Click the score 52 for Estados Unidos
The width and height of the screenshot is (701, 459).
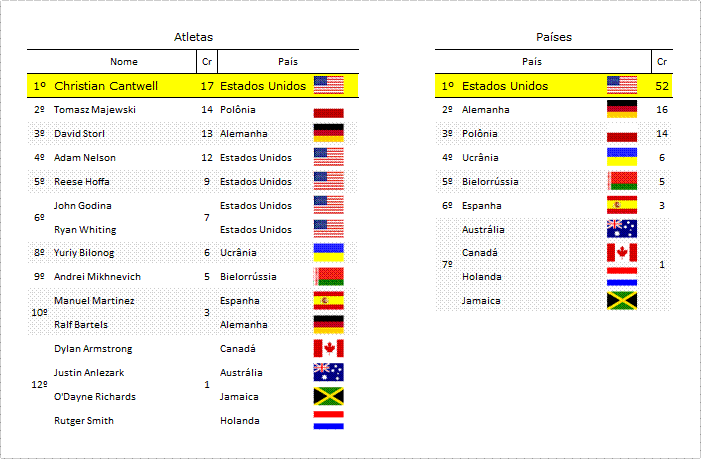coord(662,86)
